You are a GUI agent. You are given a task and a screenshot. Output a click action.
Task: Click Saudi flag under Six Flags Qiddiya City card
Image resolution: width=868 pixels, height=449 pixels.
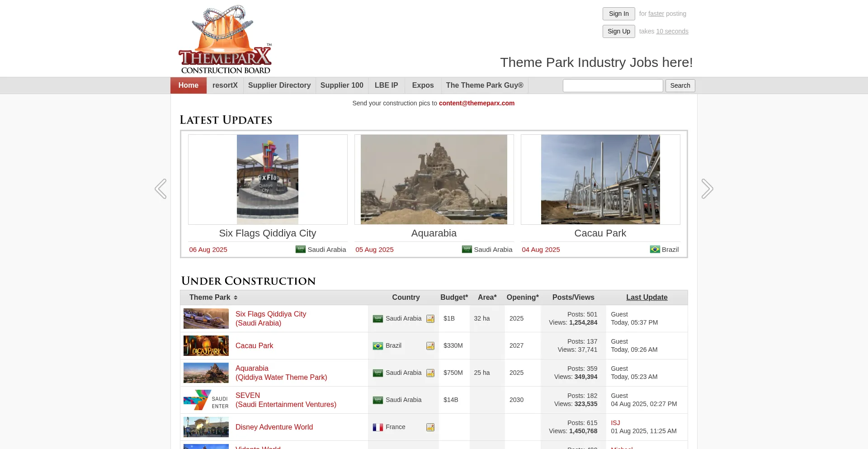pyautogui.click(x=301, y=249)
